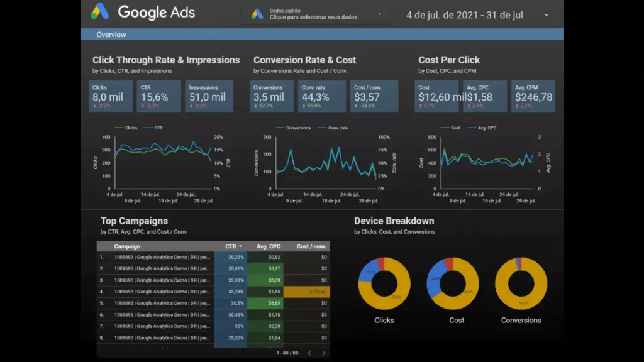This screenshot has width=644, height=362.
Task: Go to previous page of campaigns table
Action: tap(309, 353)
